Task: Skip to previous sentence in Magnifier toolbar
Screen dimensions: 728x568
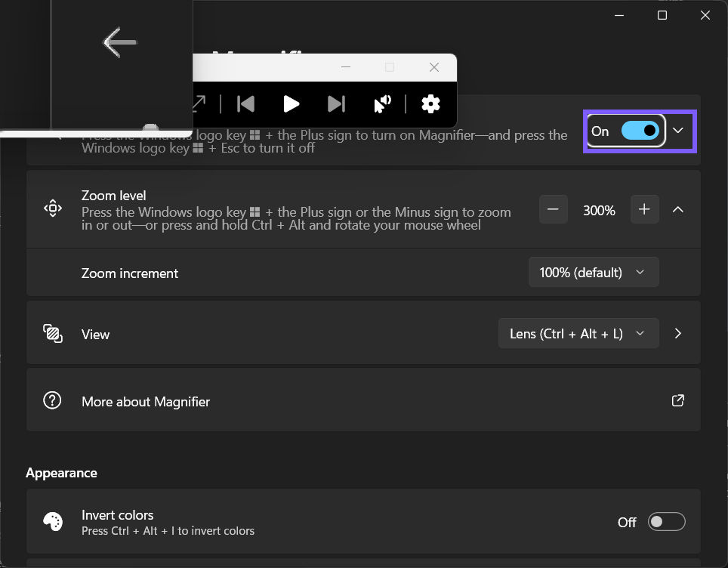Action: click(x=245, y=104)
